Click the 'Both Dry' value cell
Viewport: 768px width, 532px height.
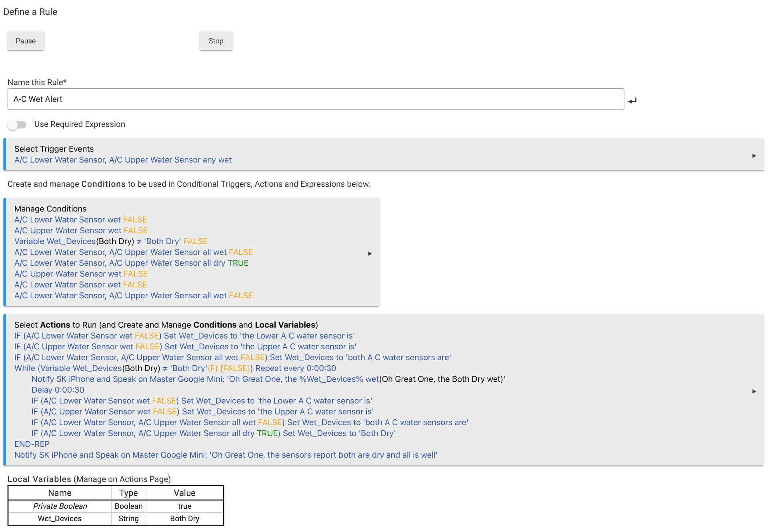tap(184, 518)
